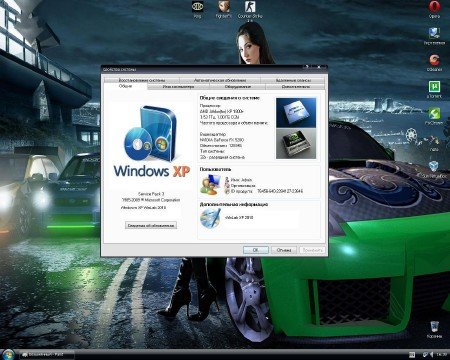The image size is (450, 360).
Task: Switch to the Восстановление системы tab
Action: [142, 80]
